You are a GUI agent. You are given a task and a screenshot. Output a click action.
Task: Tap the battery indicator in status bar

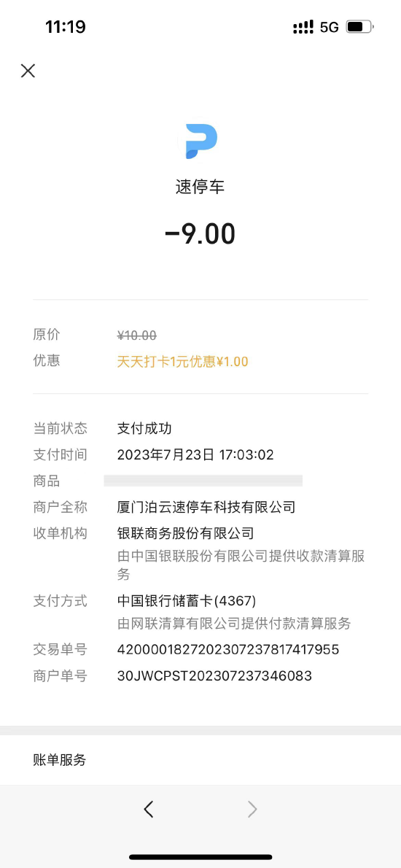tap(360, 26)
